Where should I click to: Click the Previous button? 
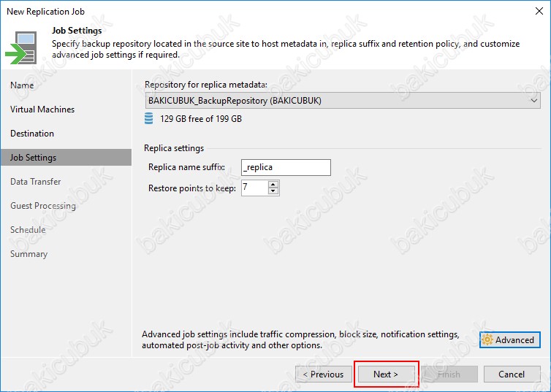tap(324, 374)
